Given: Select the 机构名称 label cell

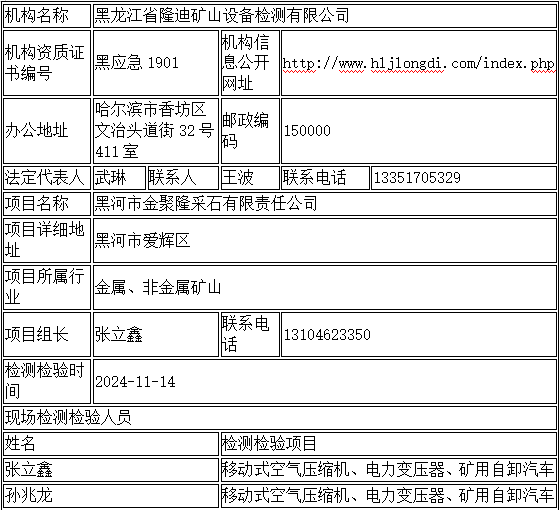Looking at the screenshot, I should point(47,15).
